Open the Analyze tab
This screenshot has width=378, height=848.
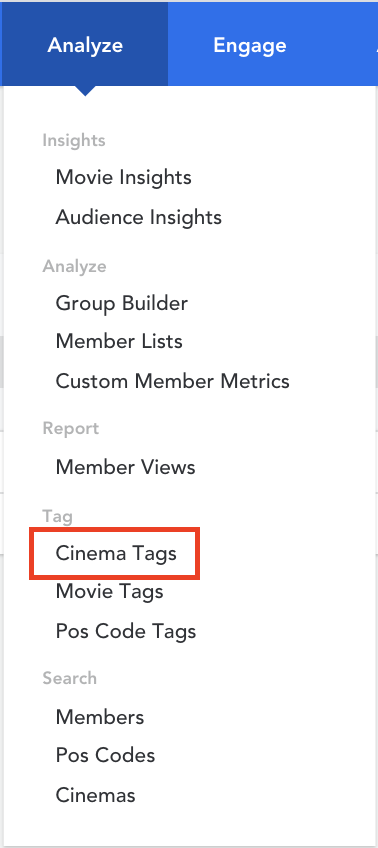click(84, 44)
